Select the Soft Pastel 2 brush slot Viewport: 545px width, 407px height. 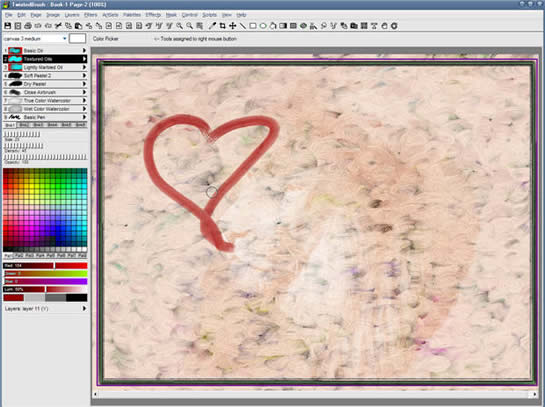(45, 75)
